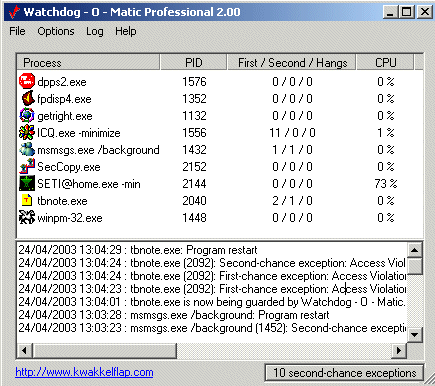This screenshot has width=435, height=386.
Task: Select the msmsgs.exe messenger icon
Action: click(x=27, y=149)
